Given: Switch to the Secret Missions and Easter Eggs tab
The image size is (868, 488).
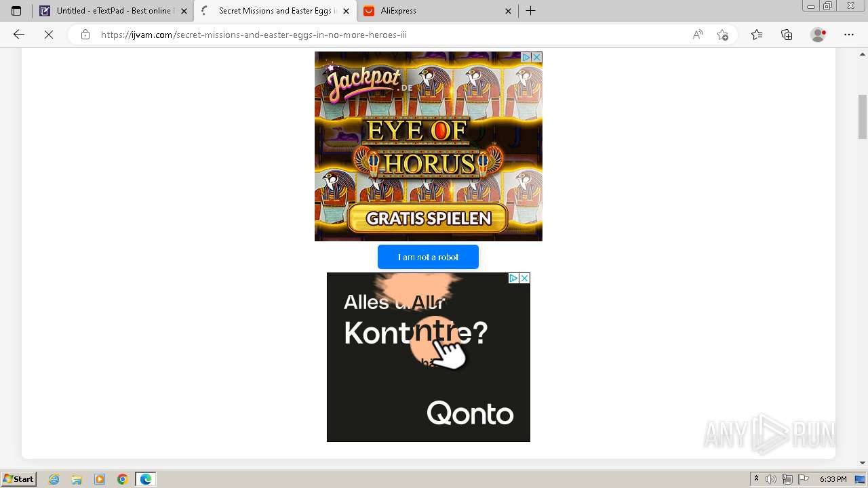Looking at the screenshot, I should pyautogui.click(x=275, y=11).
